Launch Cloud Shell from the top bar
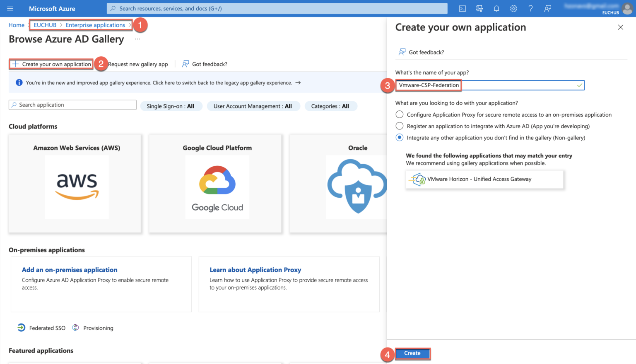 pyautogui.click(x=463, y=8)
